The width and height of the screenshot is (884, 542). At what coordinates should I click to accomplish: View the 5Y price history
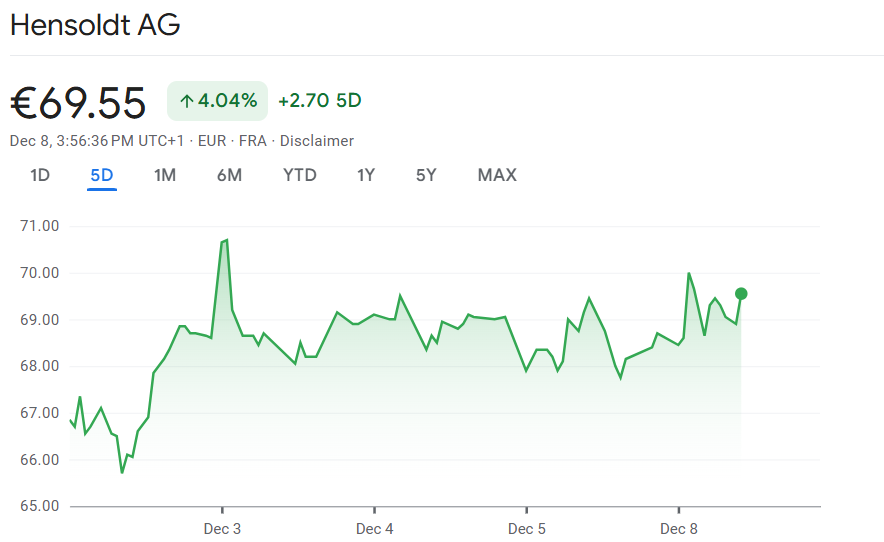coord(426,175)
